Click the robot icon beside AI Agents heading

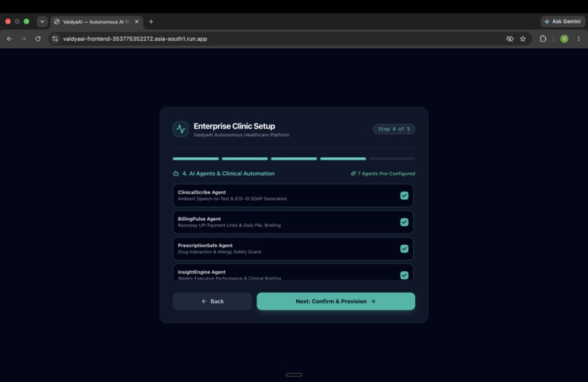pyautogui.click(x=176, y=174)
